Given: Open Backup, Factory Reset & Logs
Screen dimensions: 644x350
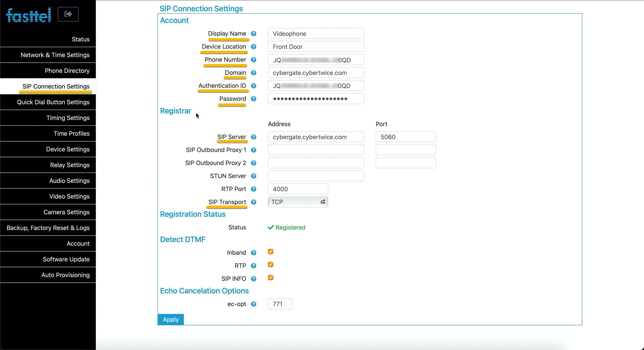Looking at the screenshot, I should [48, 228].
